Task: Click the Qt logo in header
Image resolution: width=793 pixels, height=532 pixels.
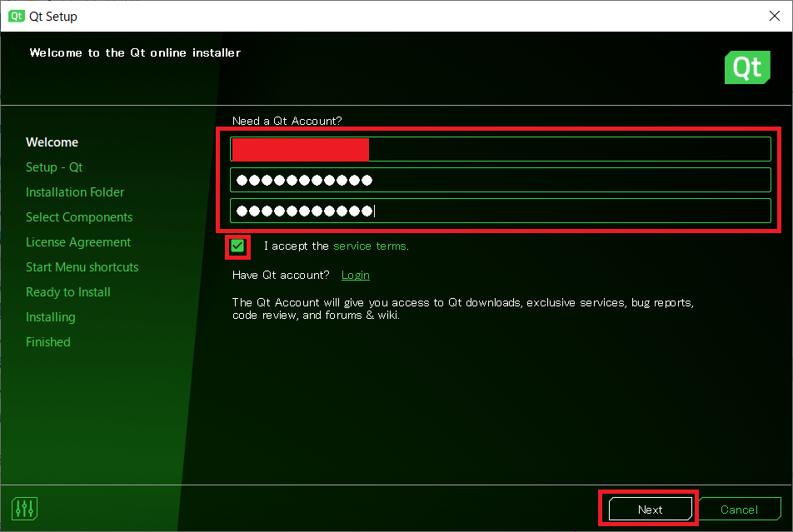Action: (747, 67)
